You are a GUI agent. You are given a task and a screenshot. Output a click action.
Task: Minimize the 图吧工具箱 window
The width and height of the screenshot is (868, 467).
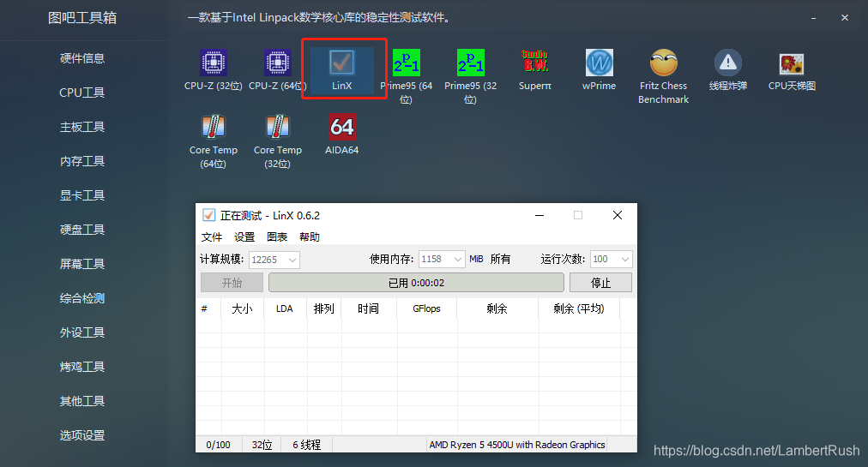pyautogui.click(x=813, y=18)
